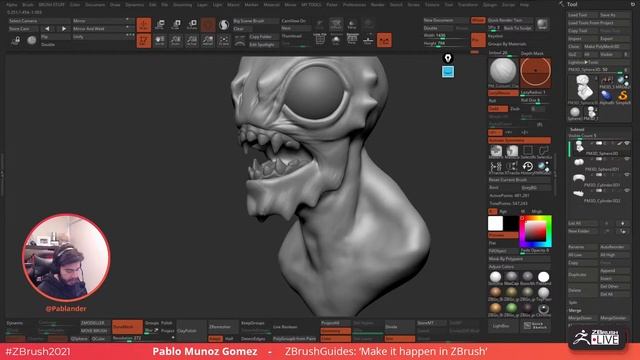This screenshot has height=360, width=640.
Task: Open the Alpha menu
Action: [12, 4]
